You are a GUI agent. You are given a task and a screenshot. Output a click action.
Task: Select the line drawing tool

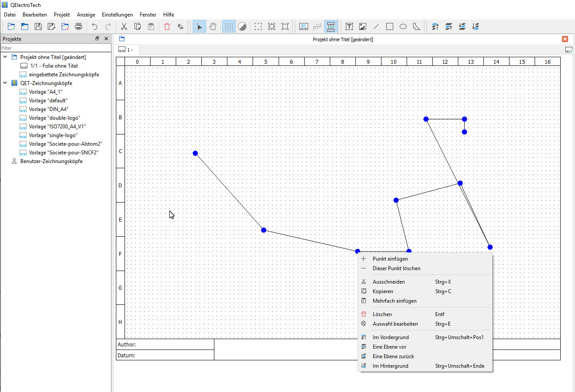click(376, 27)
